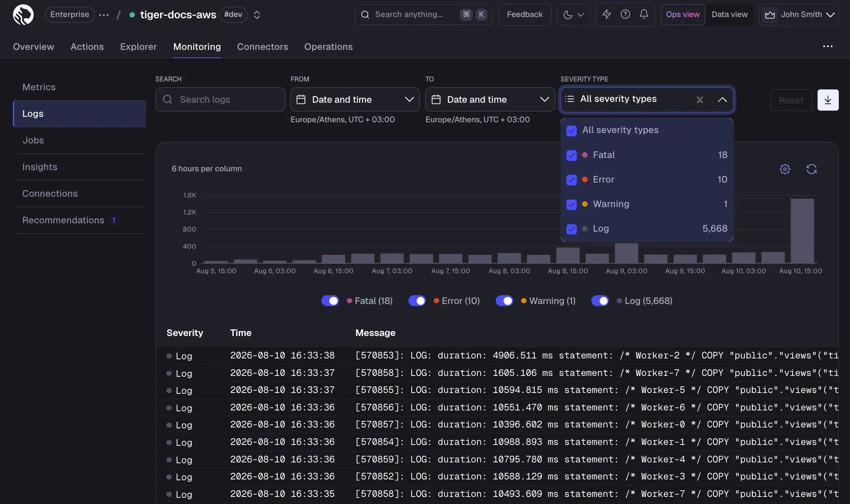Click in the Search anything field
This screenshot has height=504, width=850.
423,15
